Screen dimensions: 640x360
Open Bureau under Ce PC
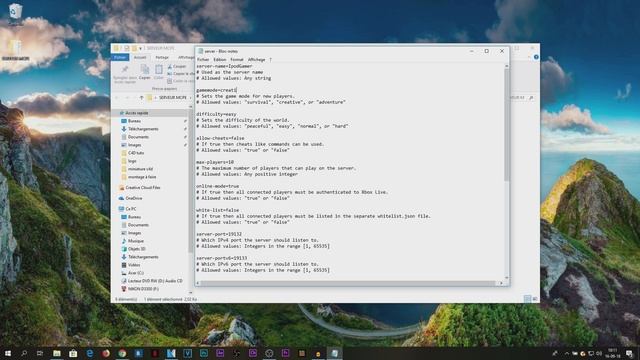point(134,217)
